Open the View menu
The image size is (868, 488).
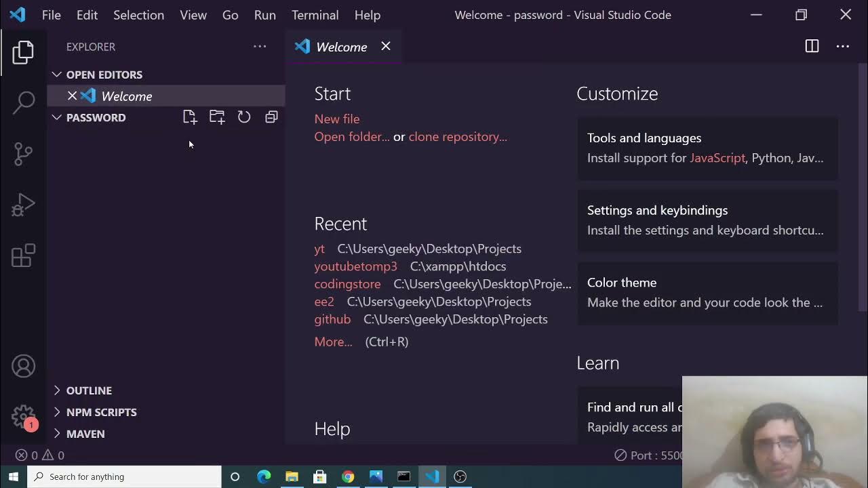(193, 15)
